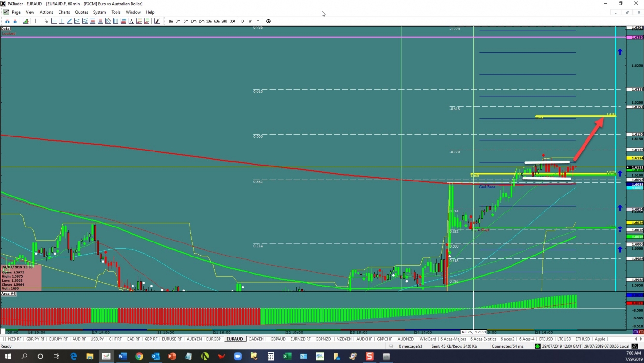Image resolution: width=644 pixels, height=363 pixels.
Task: Open PowerPoint from the taskbar
Action: [x=172, y=356]
